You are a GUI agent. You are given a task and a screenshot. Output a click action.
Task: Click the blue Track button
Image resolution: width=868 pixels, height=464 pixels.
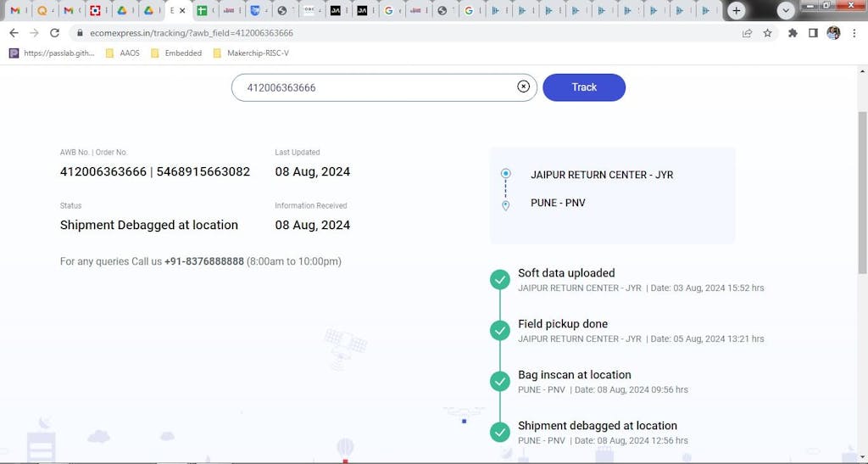(584, 87)
